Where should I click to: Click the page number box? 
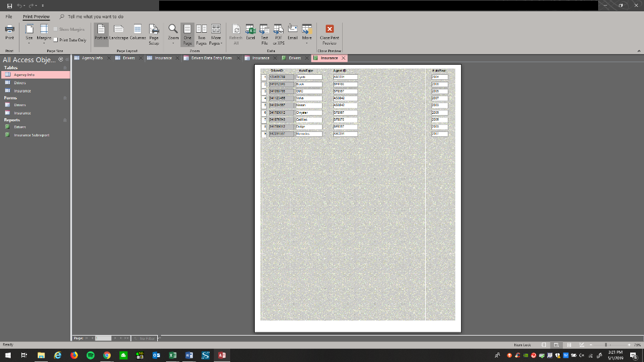click(x=103, y=339)
